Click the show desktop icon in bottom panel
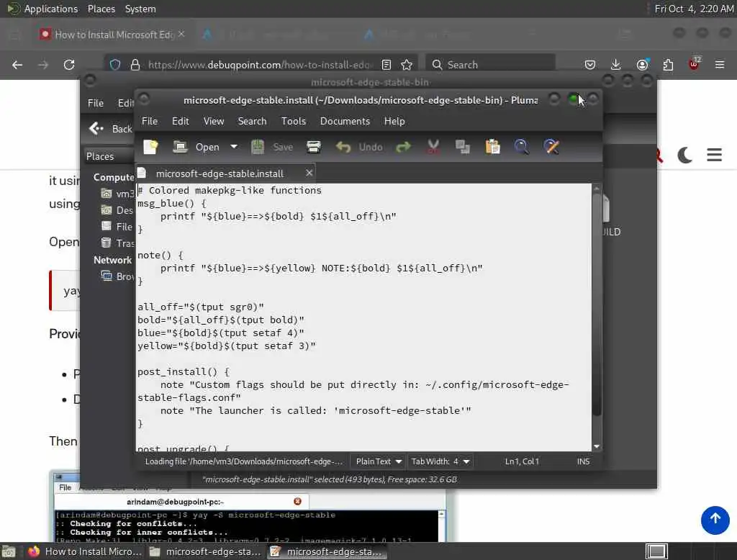Image resolution: width=737 pixels, height=560 pixels. (9, 551)
